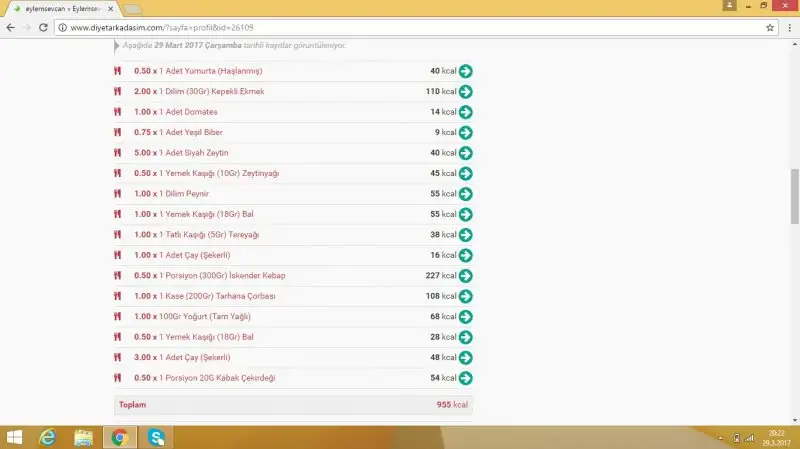The width and height of the screenshot is (800, 449).
Task: Open the arrow icon for İskender Kebap
Action: click(465, 276)
